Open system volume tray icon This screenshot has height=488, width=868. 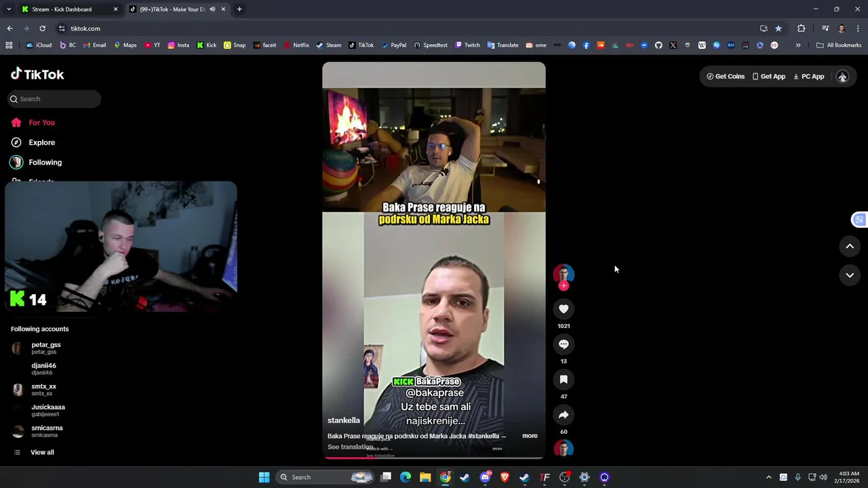click(823, 477)
